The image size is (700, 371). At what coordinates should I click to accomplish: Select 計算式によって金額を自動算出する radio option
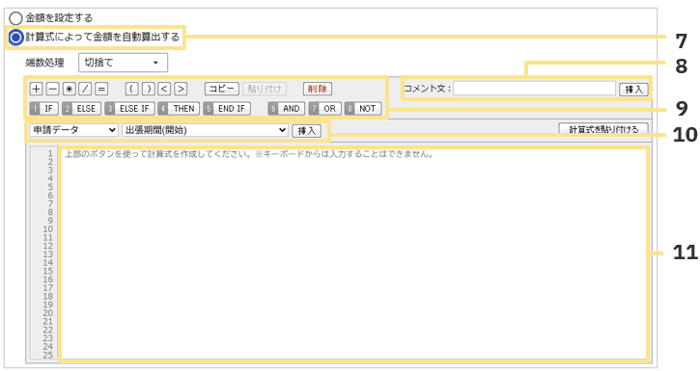pyautogui.click(x=16, y=38)
